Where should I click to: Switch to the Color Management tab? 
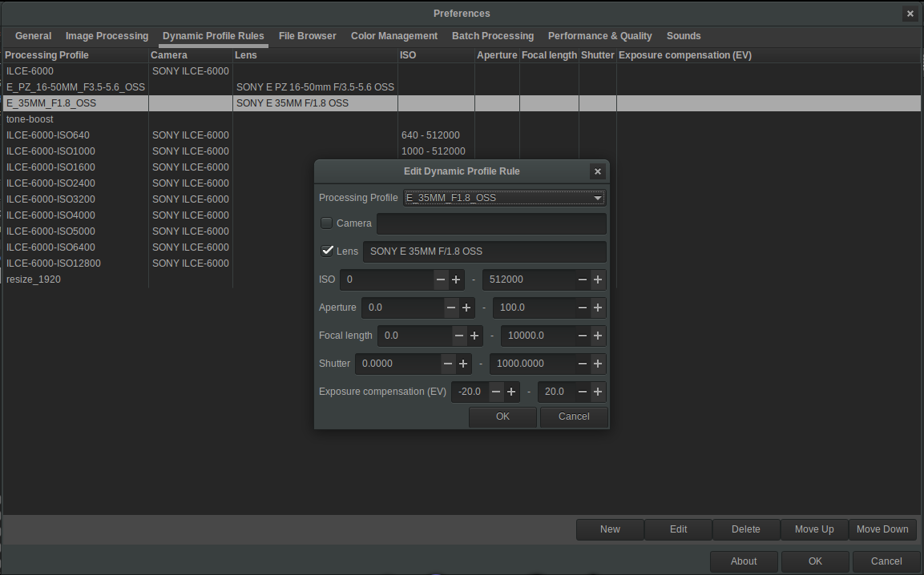394,36
